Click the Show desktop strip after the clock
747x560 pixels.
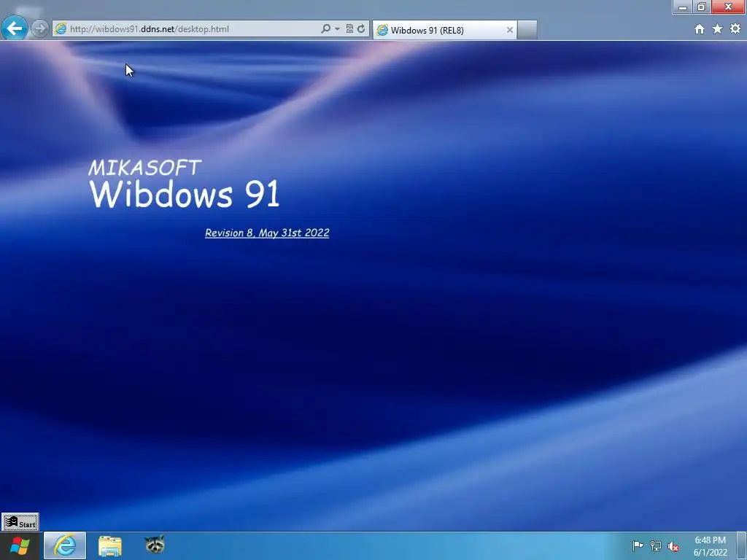point(742,545)
